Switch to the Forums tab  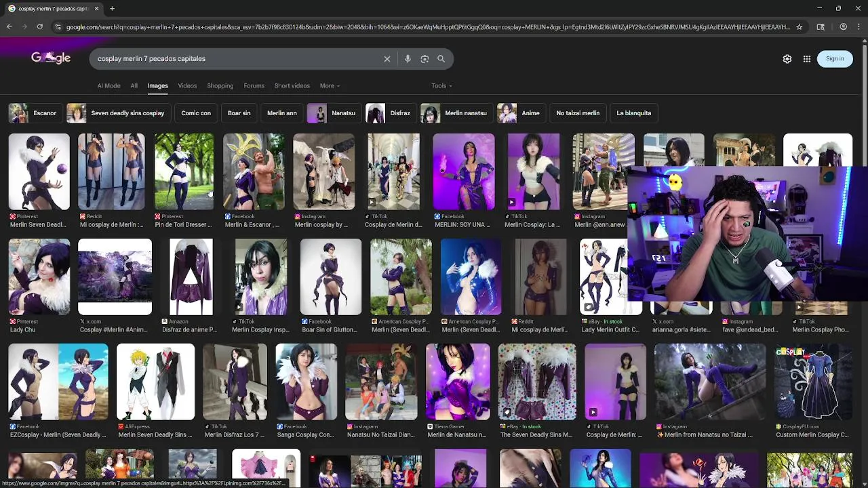pyautogui.click(x=254, y=86)
